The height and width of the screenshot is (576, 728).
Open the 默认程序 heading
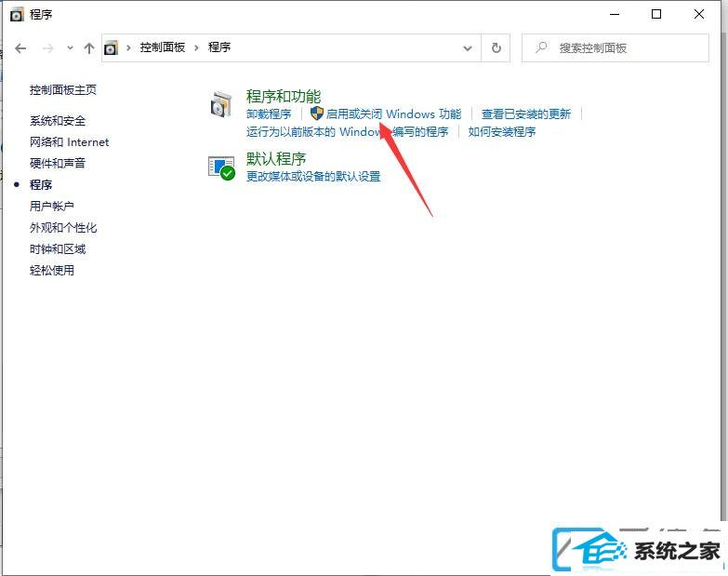click(x=276, y=159)
